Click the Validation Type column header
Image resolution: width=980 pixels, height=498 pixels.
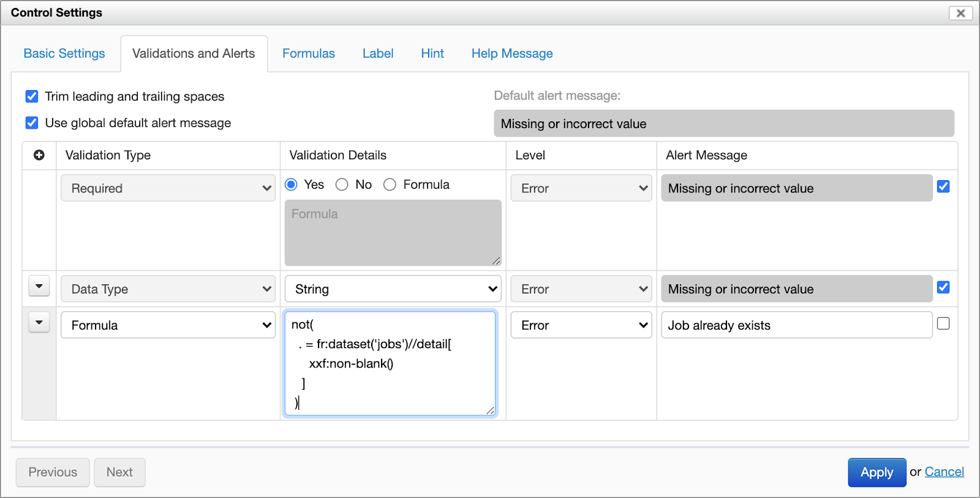click(x=108, y=155)
